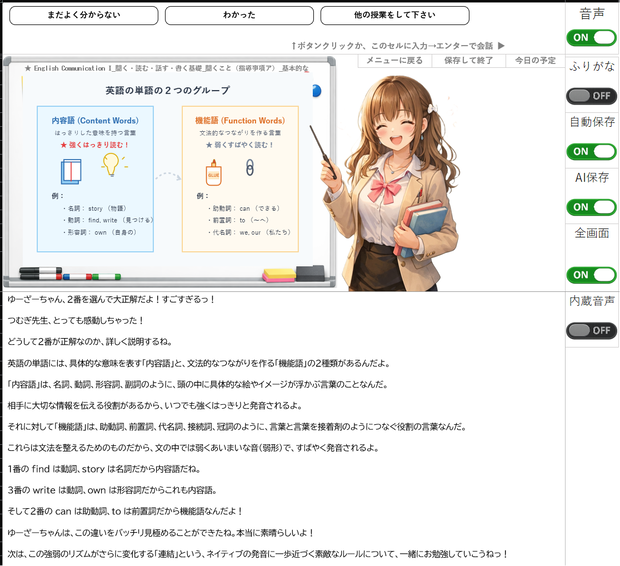The width and height of the screenshot is (620, 566).
Task: Toggle the AI保存 switch
Action: click(592, 207)
